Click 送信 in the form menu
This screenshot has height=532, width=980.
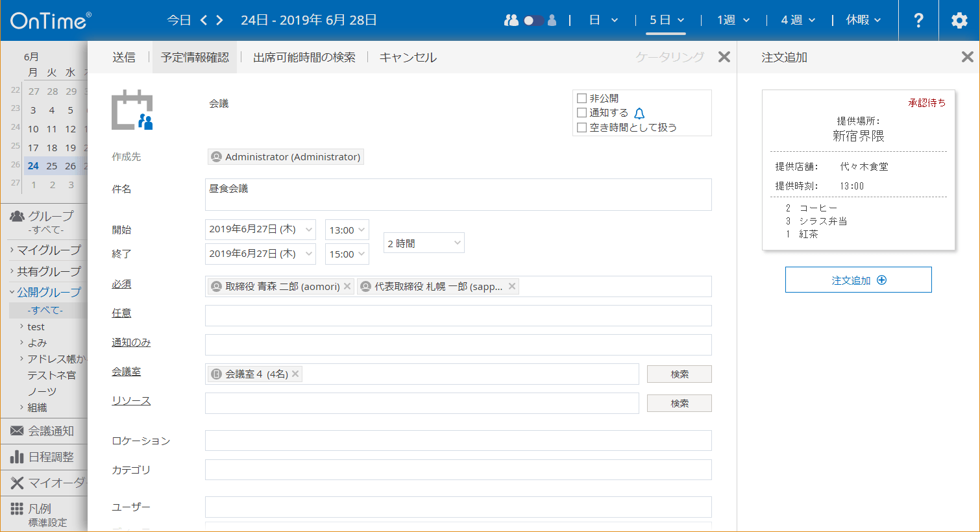[123, 58]
